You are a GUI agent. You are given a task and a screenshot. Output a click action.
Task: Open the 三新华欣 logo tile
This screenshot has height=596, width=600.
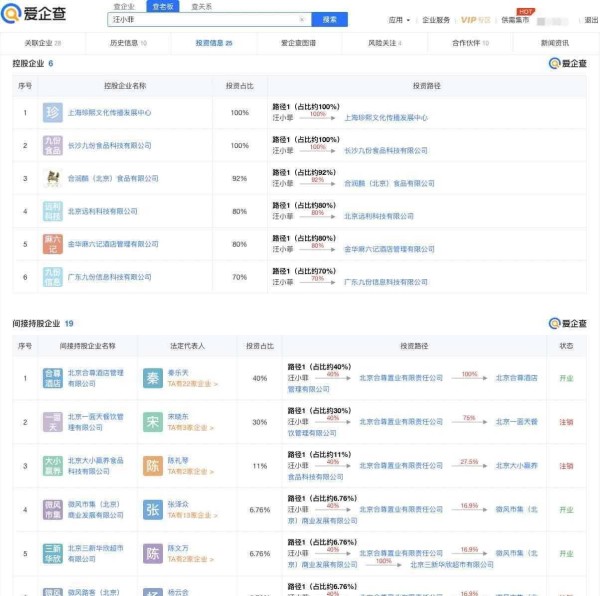[x=52, y=554]
